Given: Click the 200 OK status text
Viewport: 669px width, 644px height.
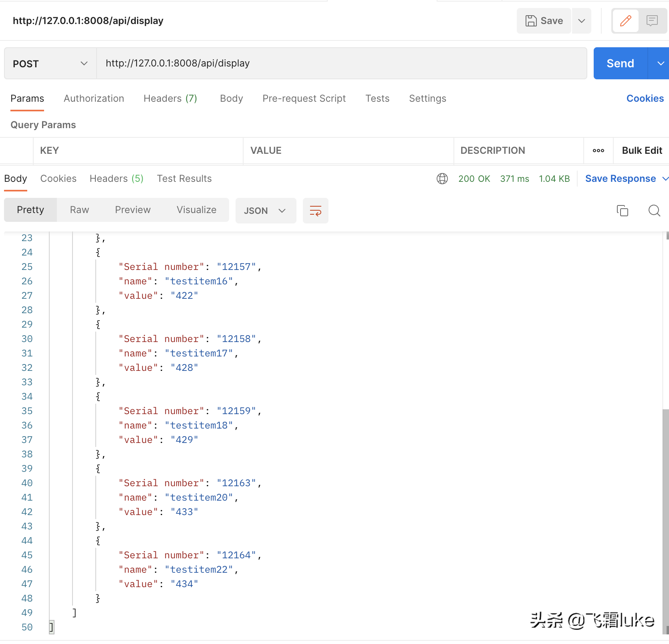Looking at the screenshot, I should pyautogui.click(x=474, y=179).
